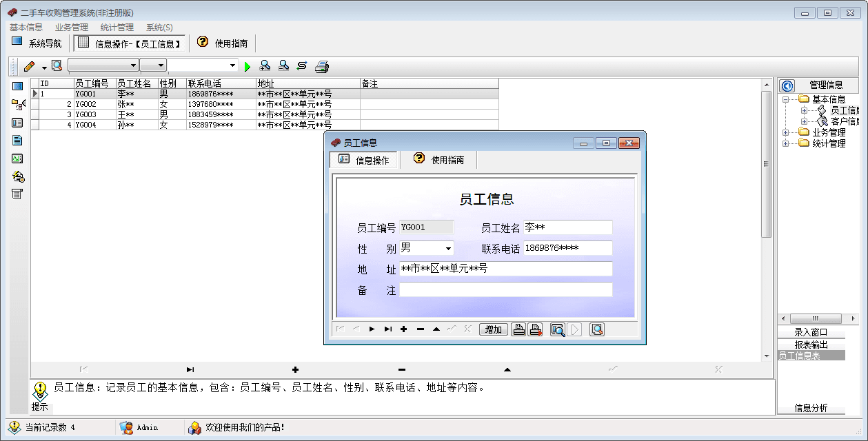Click the 报表输出 panel button
The width and height of the screenshot is (868, 441).
[x=811, y=345]
